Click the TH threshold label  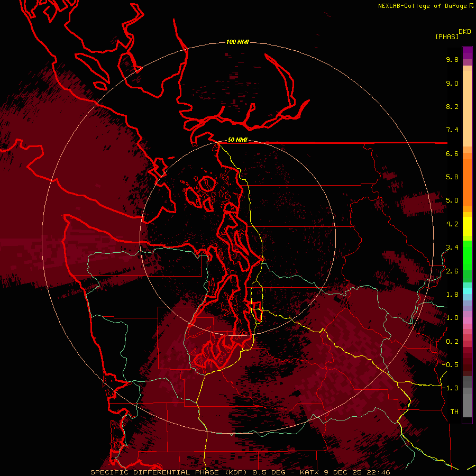pyautogui.click(x=454, y=412)
